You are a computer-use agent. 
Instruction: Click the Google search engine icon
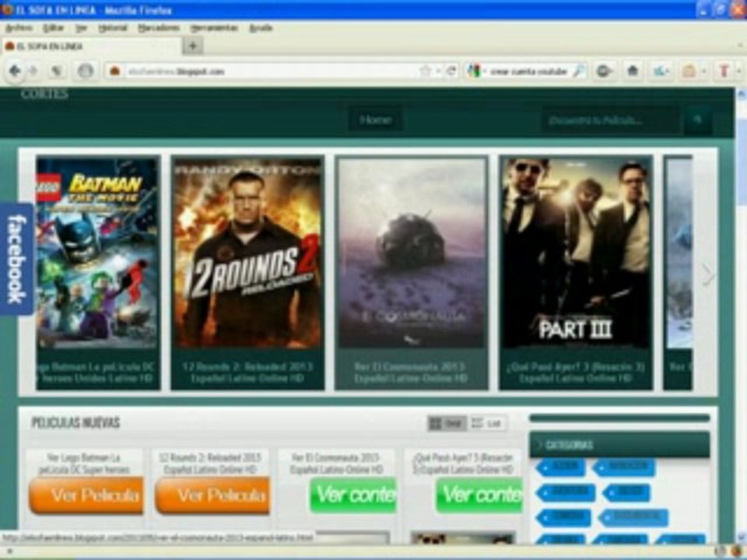coord(474,72)
